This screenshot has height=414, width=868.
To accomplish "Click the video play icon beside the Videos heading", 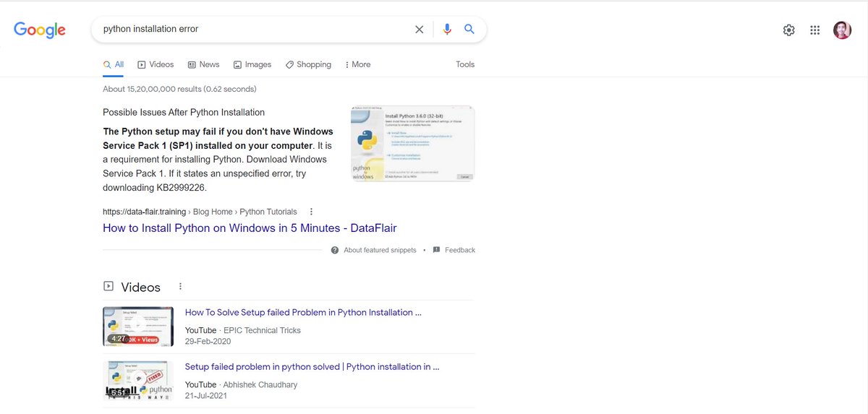I will (x=109, y=286).
